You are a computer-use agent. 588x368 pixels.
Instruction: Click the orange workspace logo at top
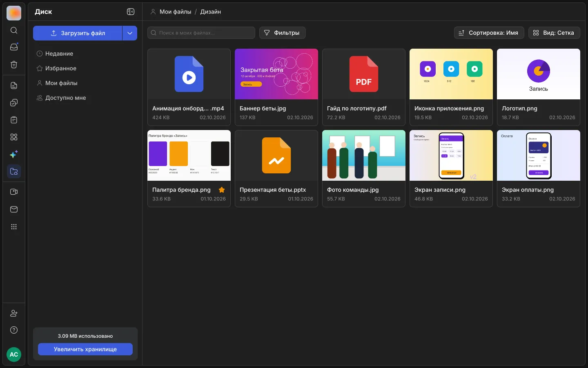click(14, 13)
